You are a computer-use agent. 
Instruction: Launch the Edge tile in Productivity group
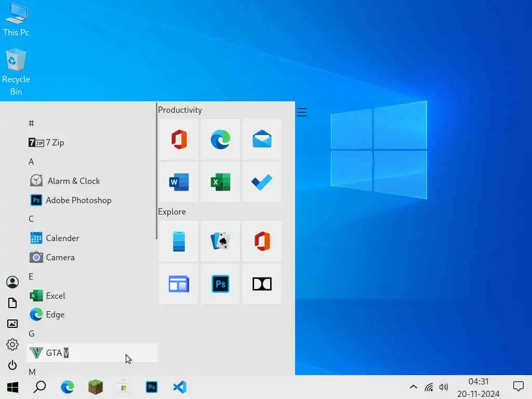point(220,139)
